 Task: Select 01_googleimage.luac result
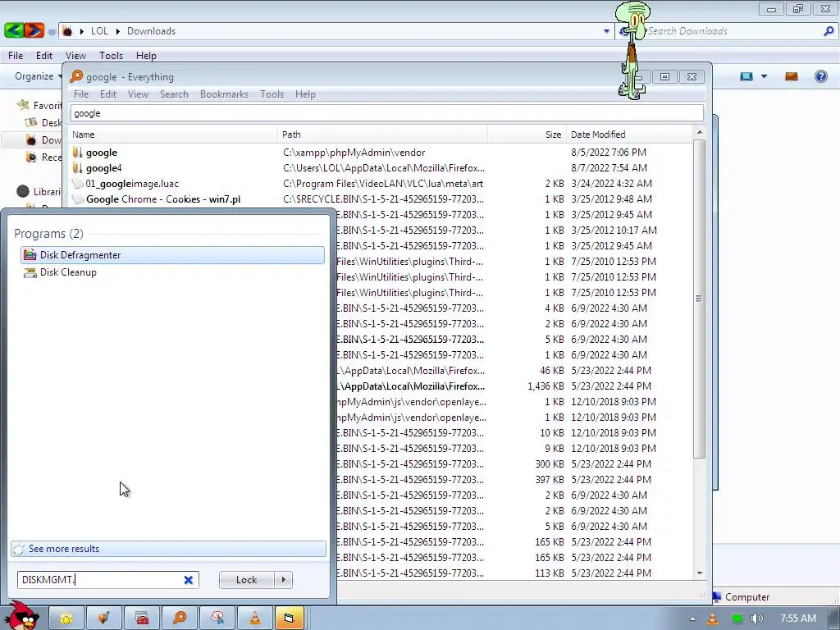point(132,183)
